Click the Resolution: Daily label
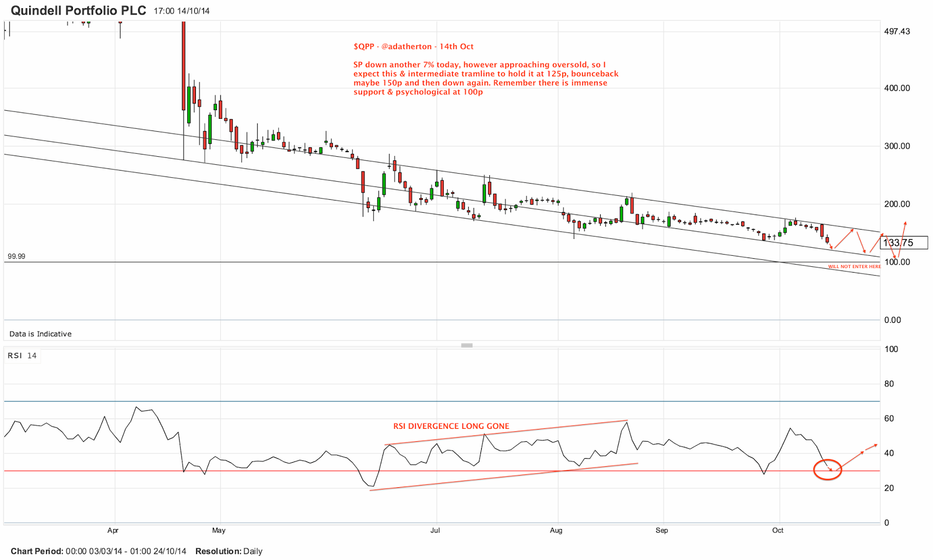The width and height of the screenshot is (933, 560). (229, 551)
